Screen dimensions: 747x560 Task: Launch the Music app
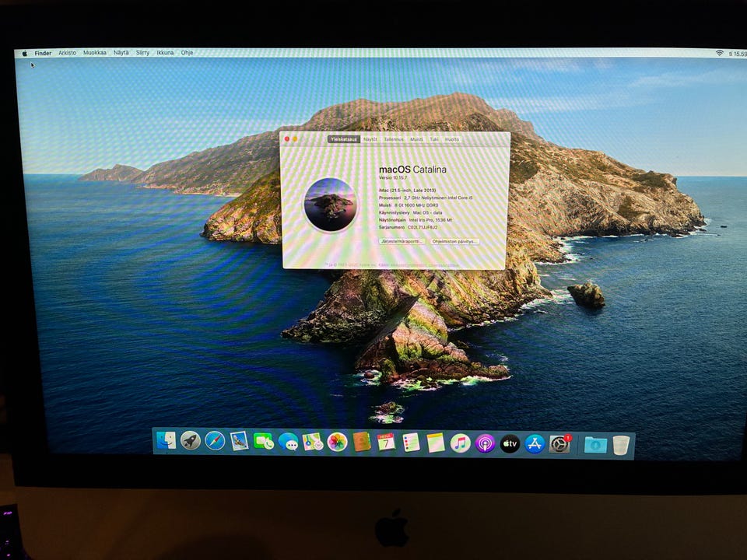460,443
